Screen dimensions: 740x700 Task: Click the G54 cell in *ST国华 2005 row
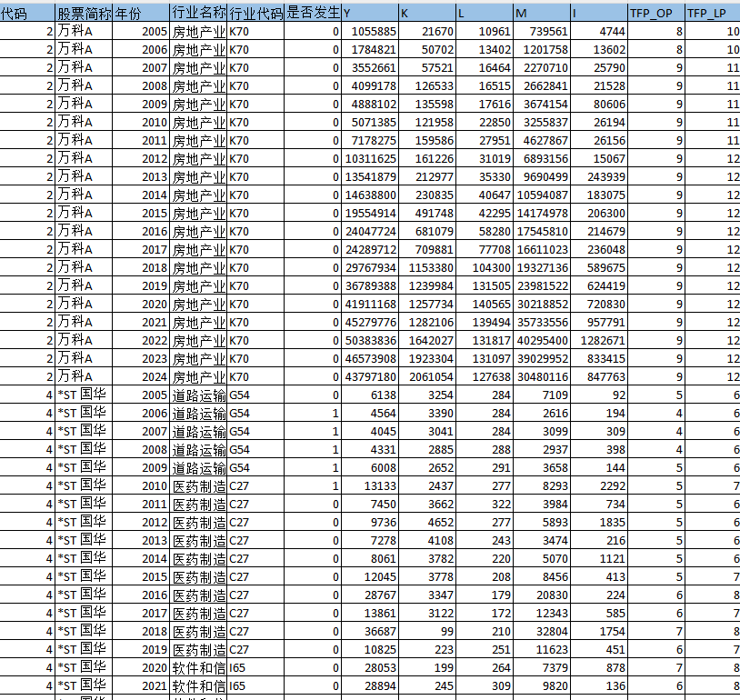(x=255, y=395)
